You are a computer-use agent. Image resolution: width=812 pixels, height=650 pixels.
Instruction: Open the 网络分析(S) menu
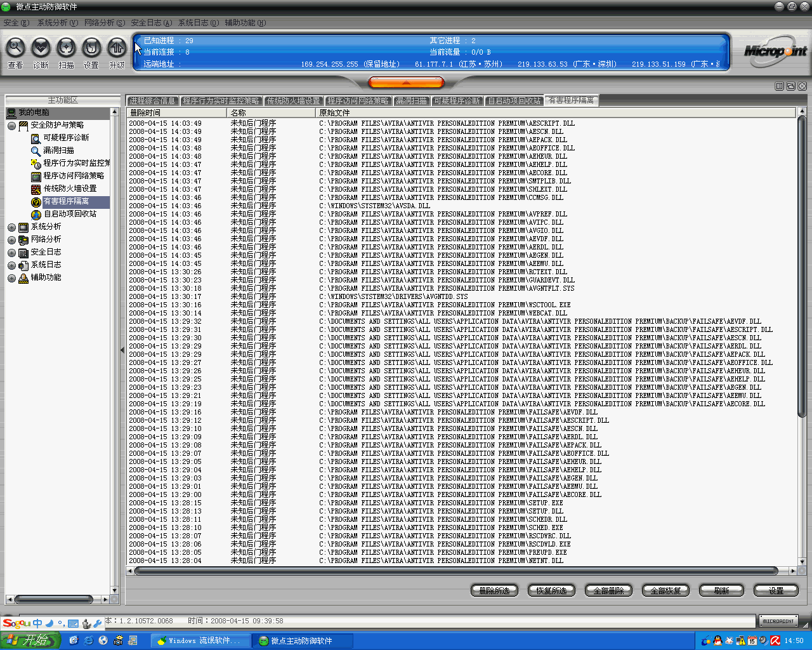(105, 23)
